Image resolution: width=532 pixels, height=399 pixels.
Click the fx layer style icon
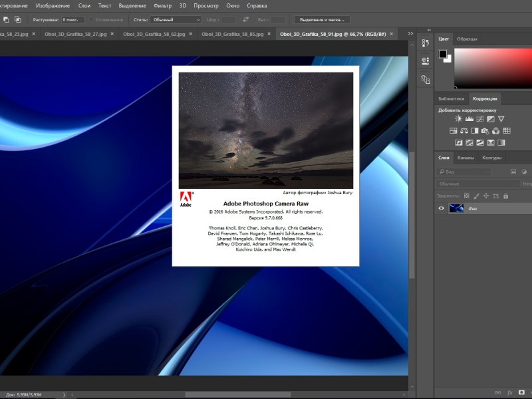[x=509, y=392]
